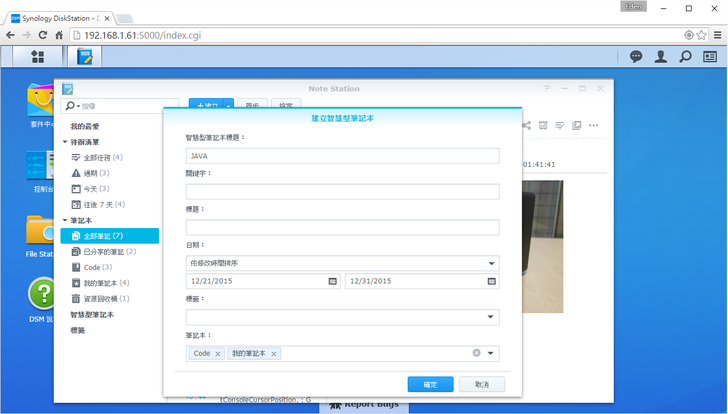Click the 標題 title input field

pyautogui.click(x=343, y=227)
